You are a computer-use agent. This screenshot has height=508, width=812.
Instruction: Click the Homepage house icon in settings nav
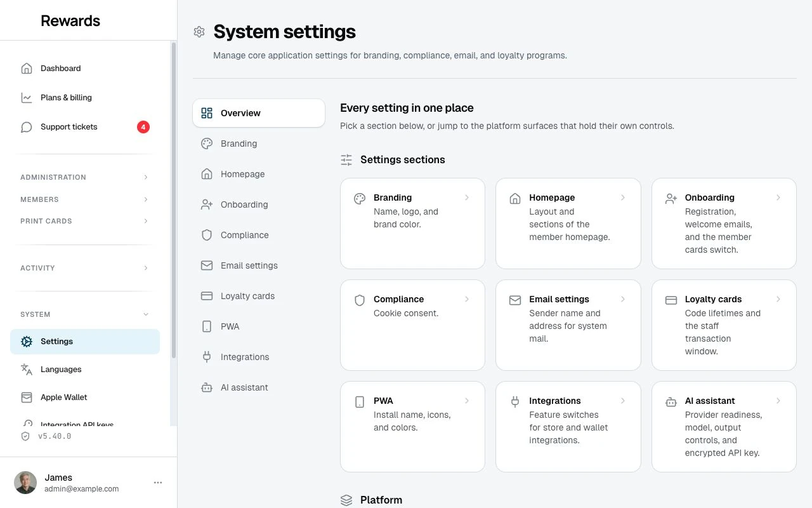(x=207, y=174)
